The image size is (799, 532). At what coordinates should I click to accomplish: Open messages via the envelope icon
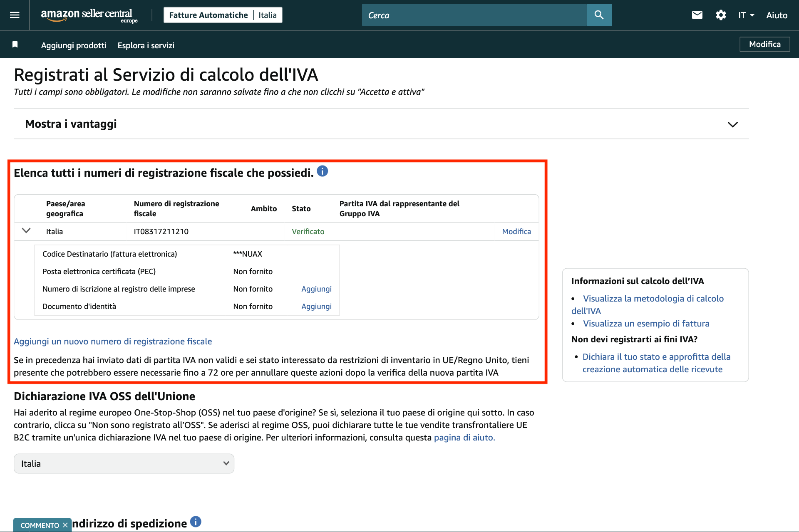697,15
